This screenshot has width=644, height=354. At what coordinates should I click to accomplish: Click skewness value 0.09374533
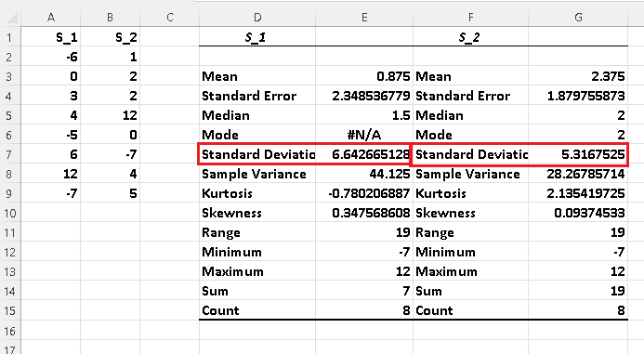coord(589,213)
